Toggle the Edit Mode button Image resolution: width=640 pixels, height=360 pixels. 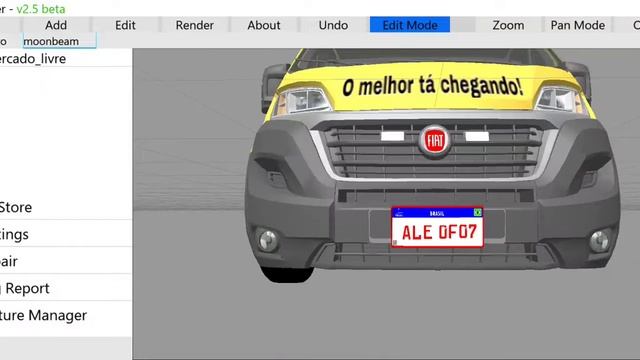click(x=410, y=25)
